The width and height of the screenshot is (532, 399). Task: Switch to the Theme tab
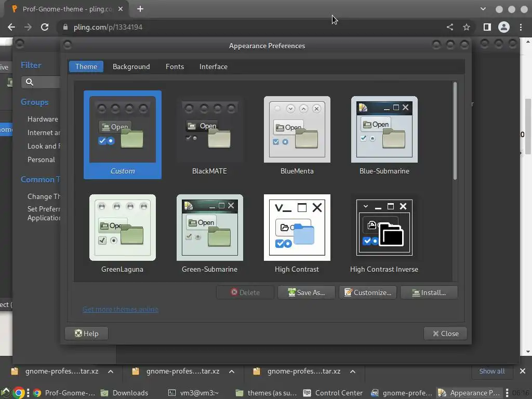tap(86, 66)
